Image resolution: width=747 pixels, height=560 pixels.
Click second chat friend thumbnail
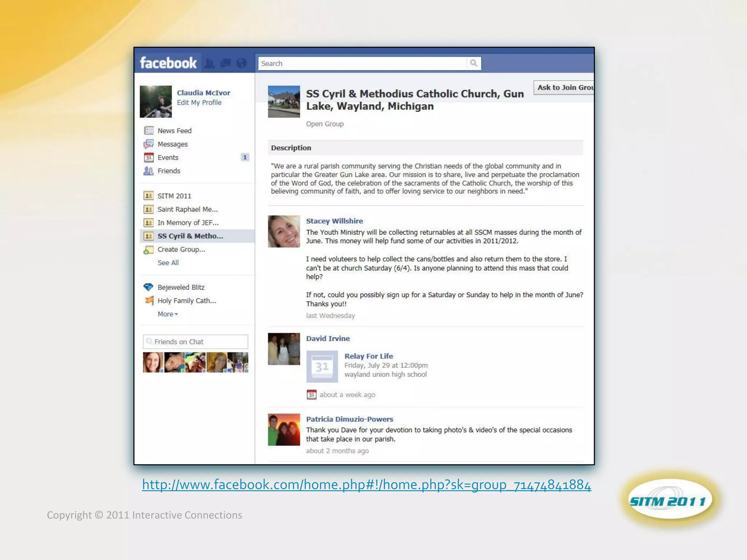point(174,362)
